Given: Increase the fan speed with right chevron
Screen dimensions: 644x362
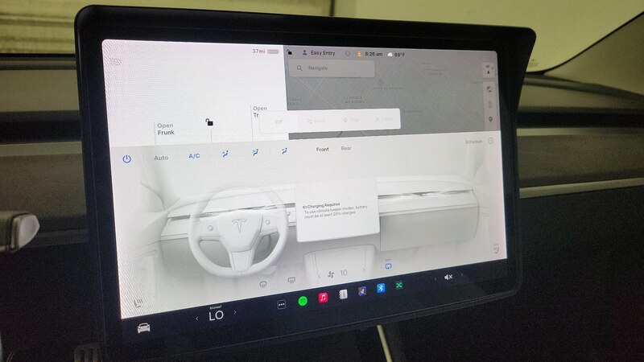Looking at the screenshot, I should click(363, 269).
